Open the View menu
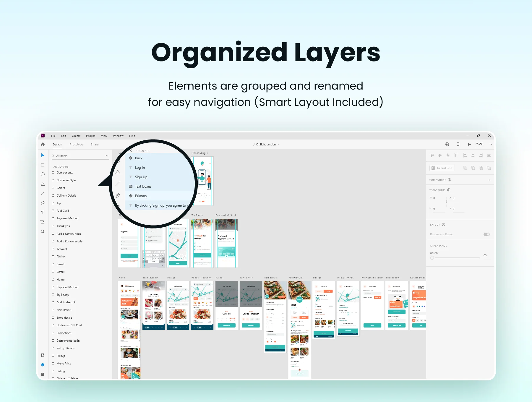Viewport: 532px width, 402px height. (x=104, y=136)
